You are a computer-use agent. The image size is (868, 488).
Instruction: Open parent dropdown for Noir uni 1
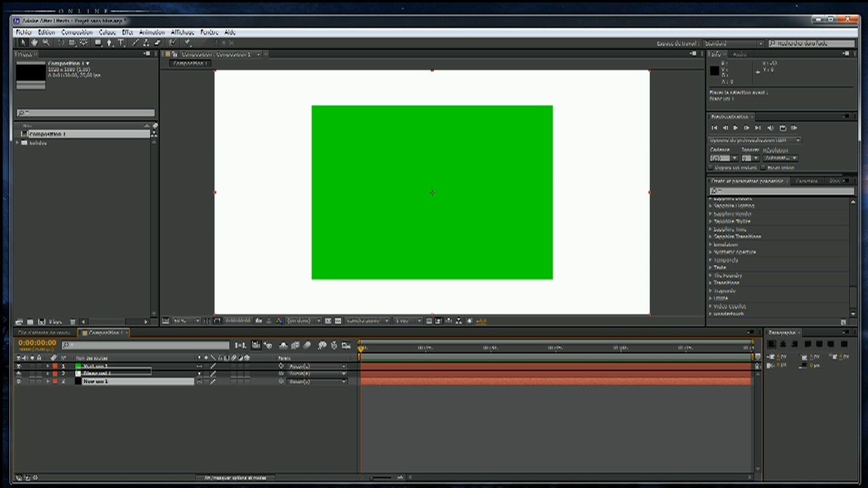coord(317,382)
